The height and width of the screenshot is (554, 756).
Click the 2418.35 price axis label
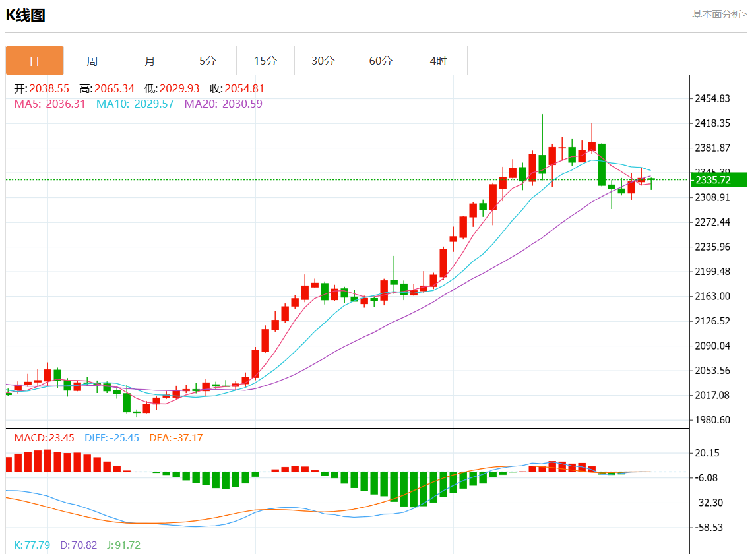point(712,123)
